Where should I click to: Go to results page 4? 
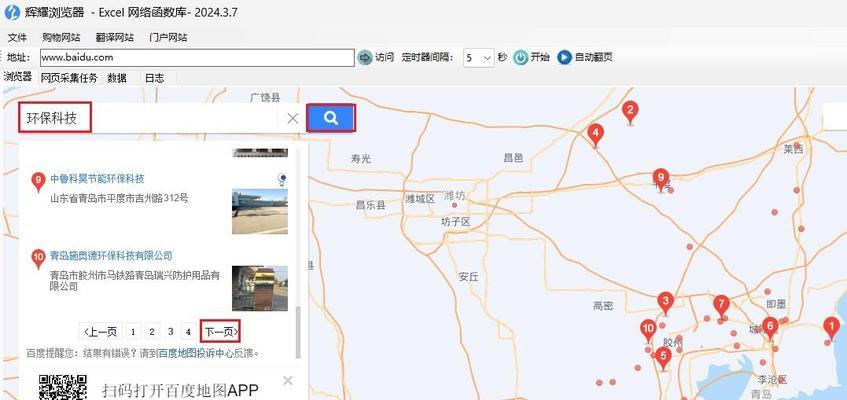(x=188, y=332)
